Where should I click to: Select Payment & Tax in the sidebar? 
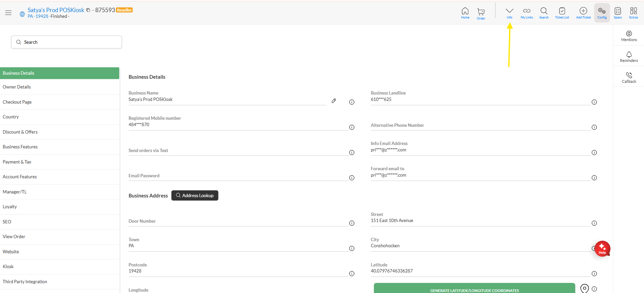tap(17, 162)
